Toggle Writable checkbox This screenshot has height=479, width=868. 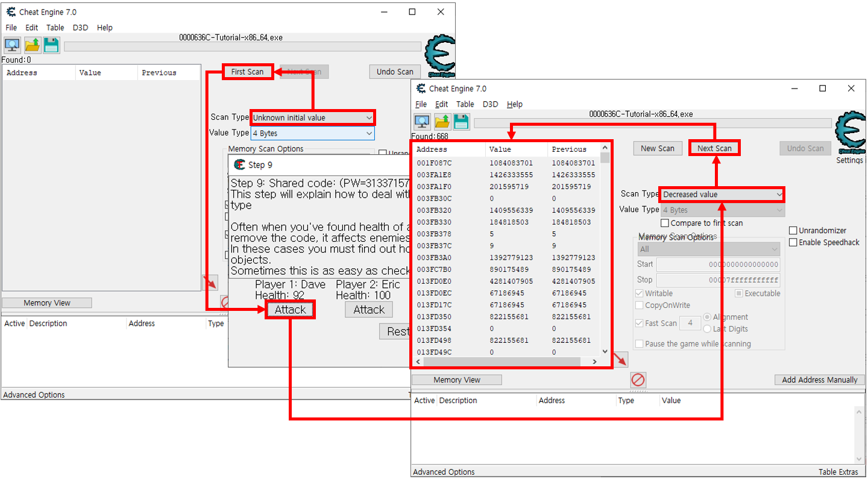(640, 293)
